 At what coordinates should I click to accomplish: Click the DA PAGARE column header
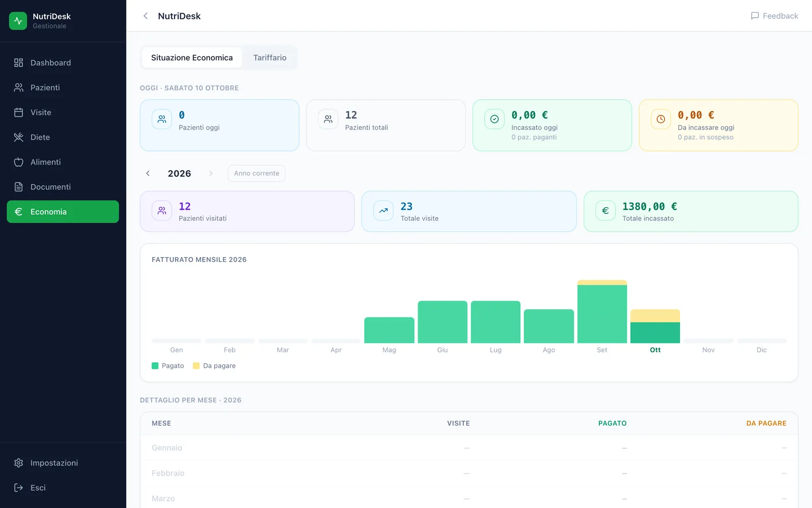tap(766, 423)
